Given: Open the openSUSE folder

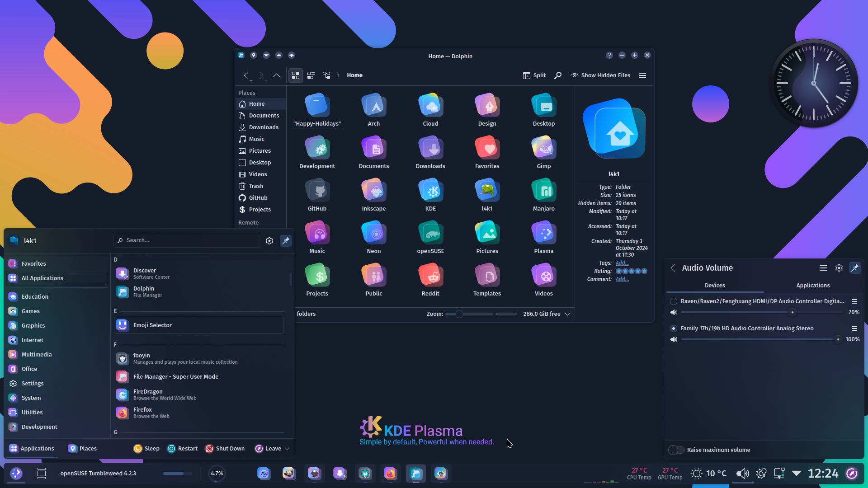Looking at the screenshot, I should (x=430, y=237).
